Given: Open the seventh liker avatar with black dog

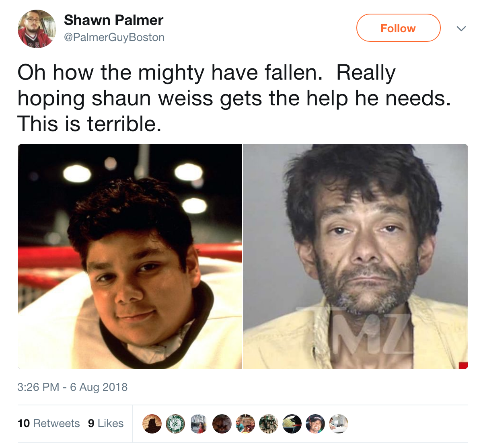Looking at the screenshot, I should click(292, 423).
